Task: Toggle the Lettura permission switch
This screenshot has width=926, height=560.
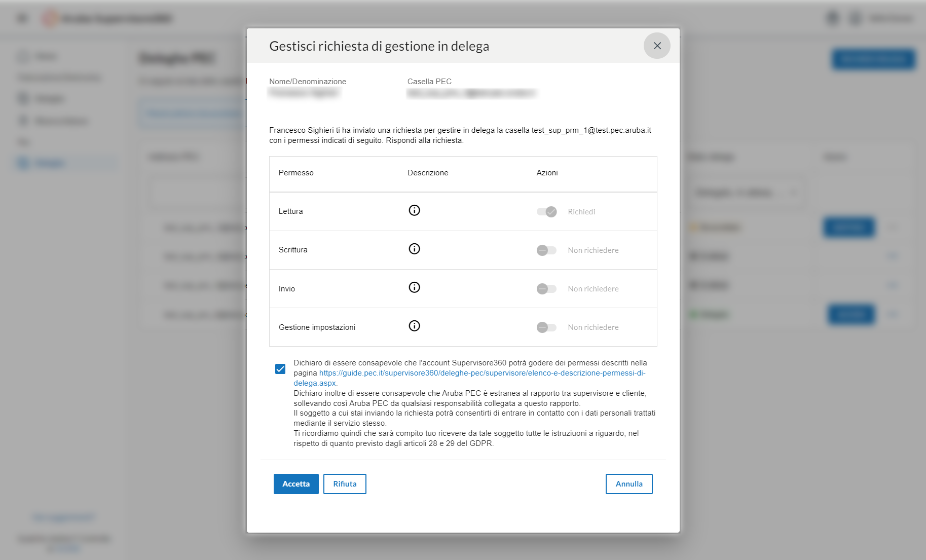Action: pos(546,212)
